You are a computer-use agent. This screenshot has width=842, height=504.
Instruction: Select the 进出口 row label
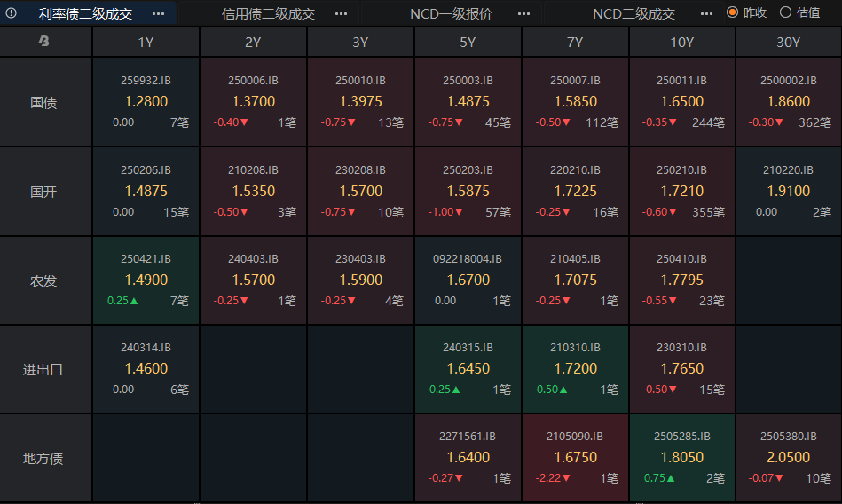click(x=43, y=370)
